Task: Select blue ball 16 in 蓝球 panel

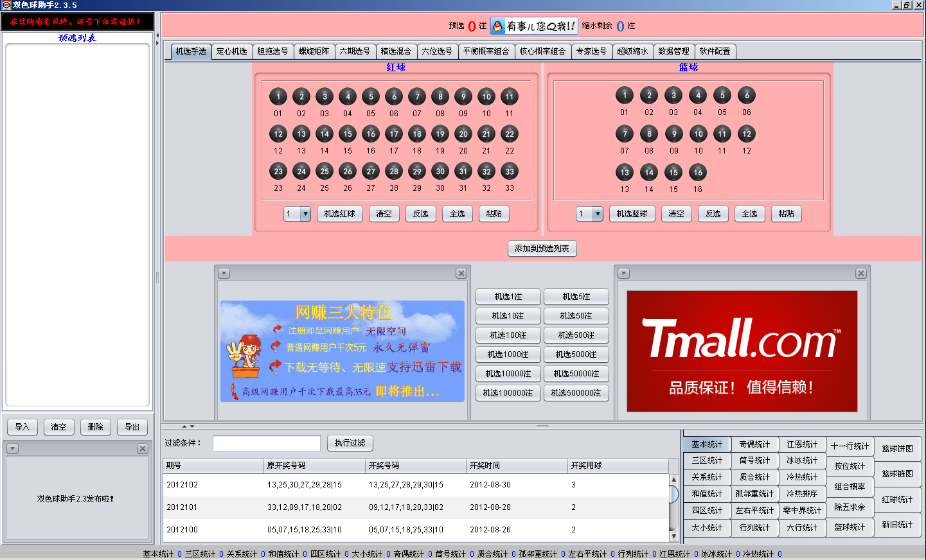Action: [698, 172]
